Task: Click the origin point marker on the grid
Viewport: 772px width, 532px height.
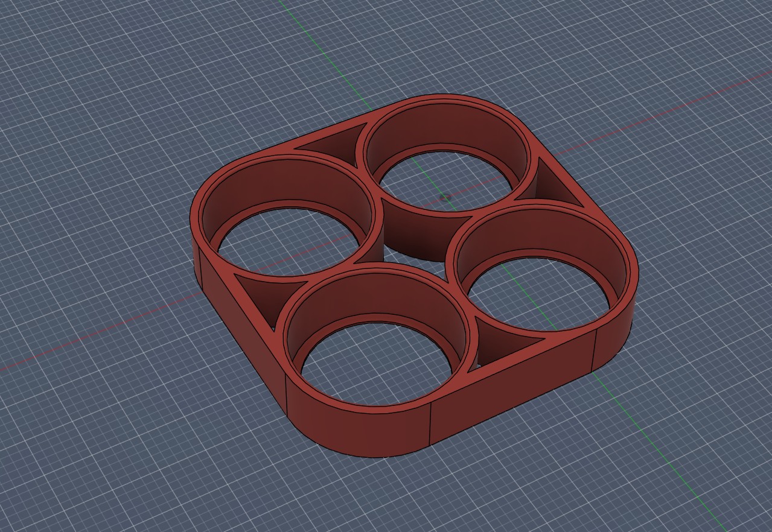Action: click(446, 197)
